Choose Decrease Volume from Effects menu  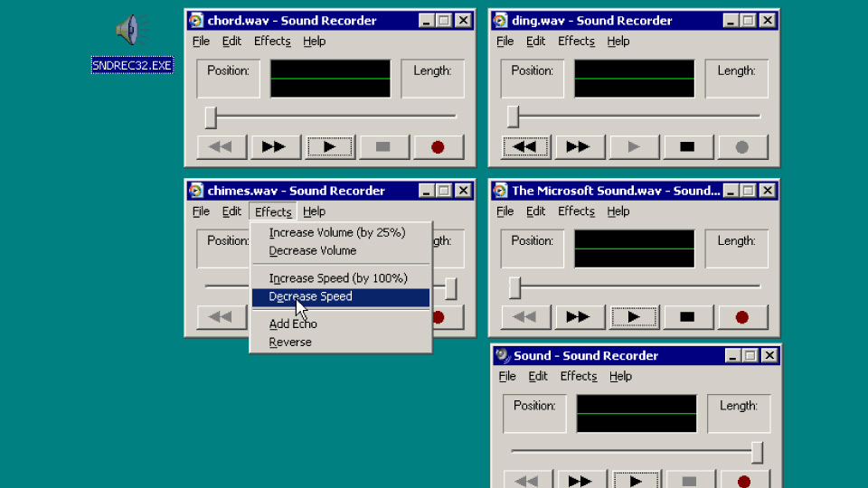pyautogui.click(x=341, y=251)
